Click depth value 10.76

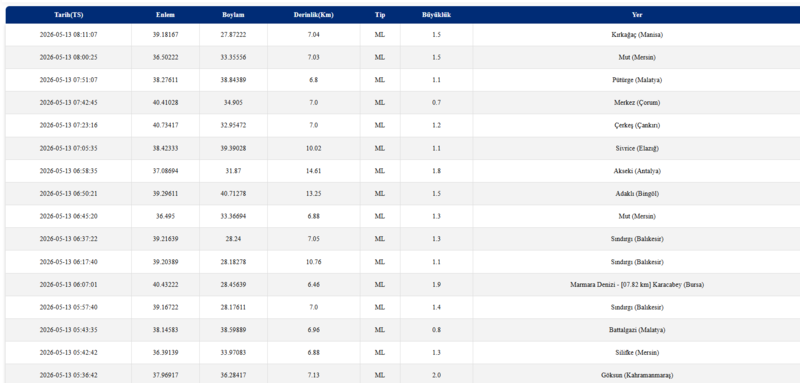click(313, 262)
